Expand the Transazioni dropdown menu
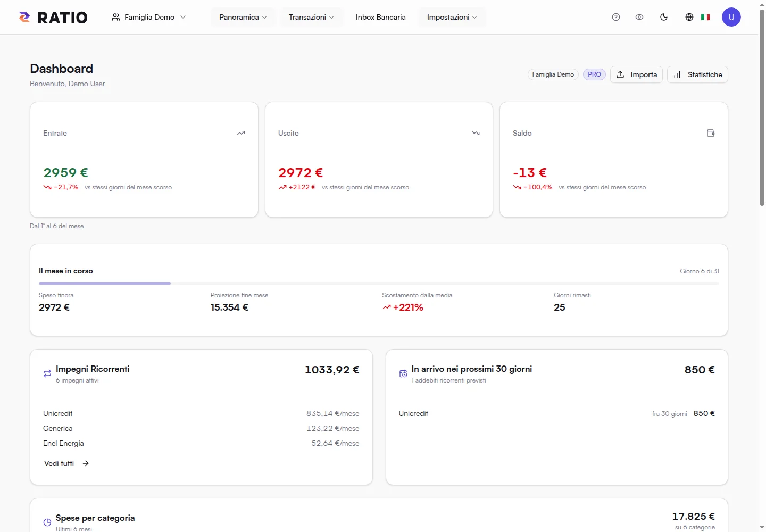 (x=311, y=17)
